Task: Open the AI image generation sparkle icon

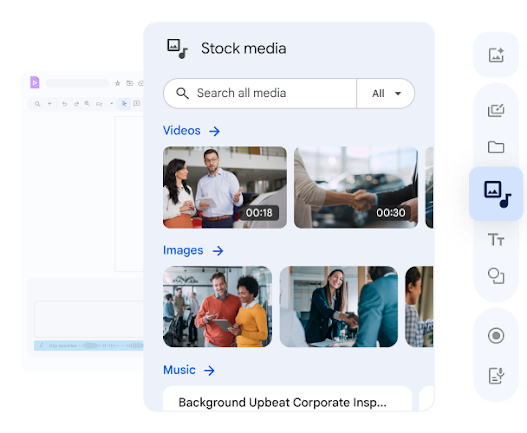Action: point(496,55)
